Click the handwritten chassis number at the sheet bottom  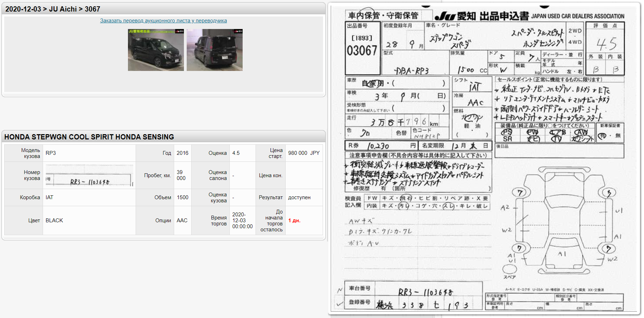click(x=425, y=292)
